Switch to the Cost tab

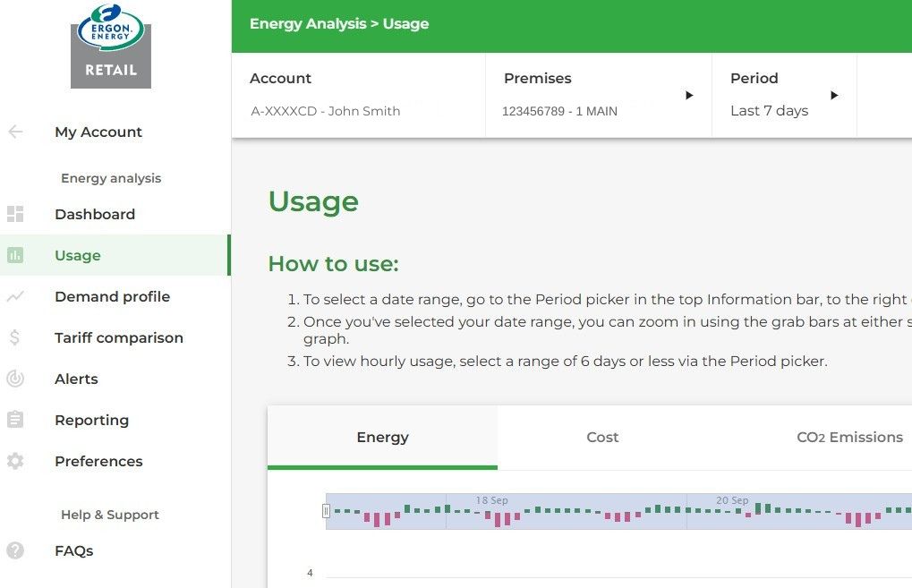click(601, 437)
